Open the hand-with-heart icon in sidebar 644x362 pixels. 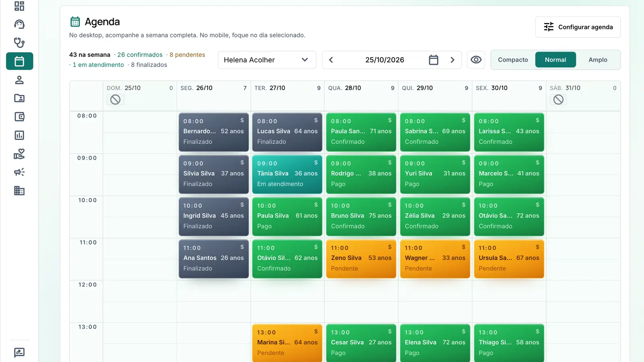pyautogui.click(x=19, y=154)
